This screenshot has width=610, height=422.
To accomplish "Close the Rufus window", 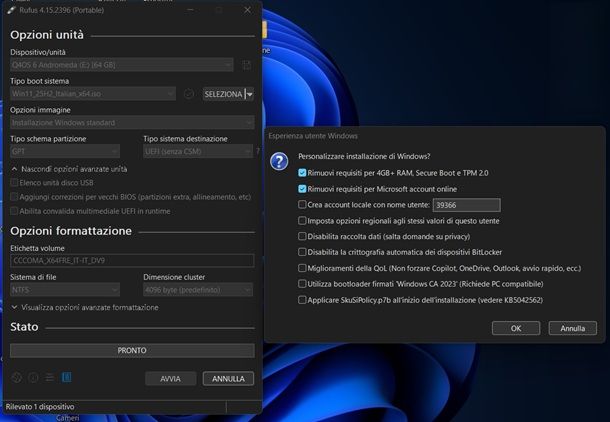I will coord(247,10).
